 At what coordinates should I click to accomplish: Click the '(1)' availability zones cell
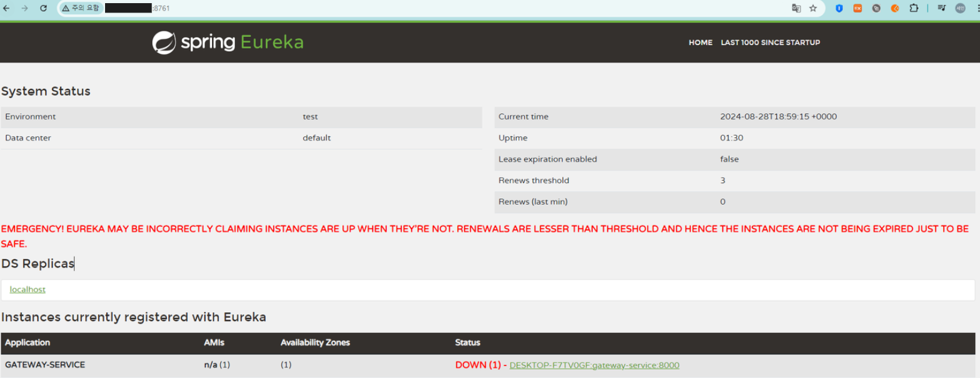(x=286, y=364)
